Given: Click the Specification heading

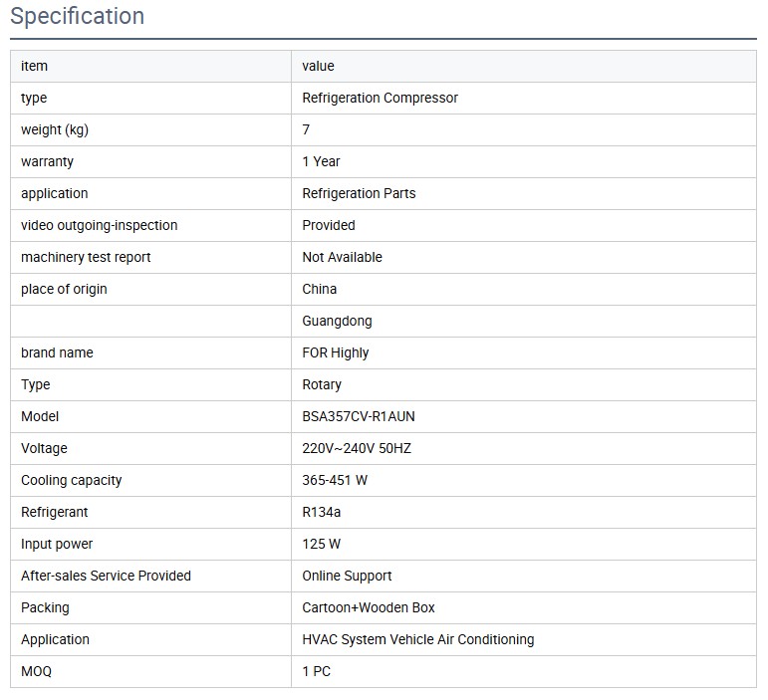Looking at the screenshot, I should [77, 17].
